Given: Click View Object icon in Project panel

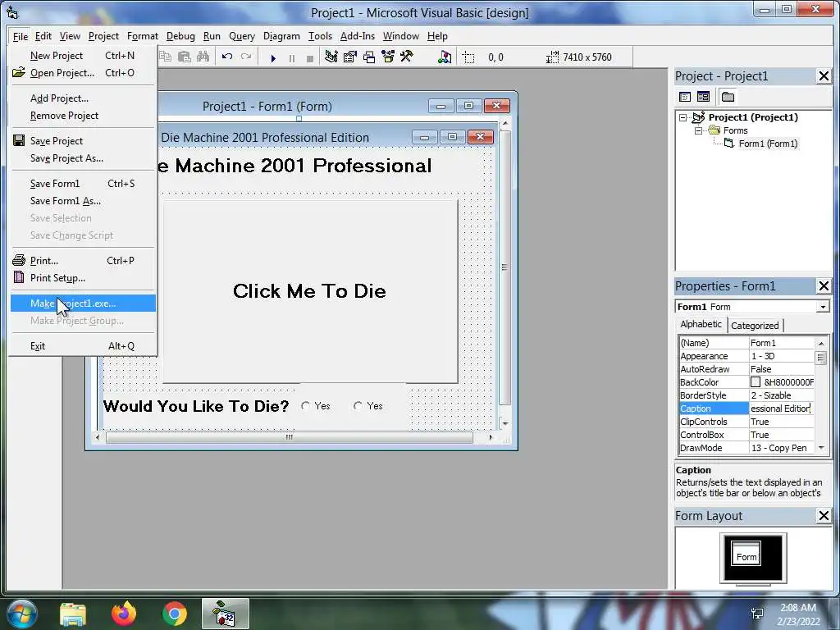Looking at the screenshot, I should pos(703,97).
